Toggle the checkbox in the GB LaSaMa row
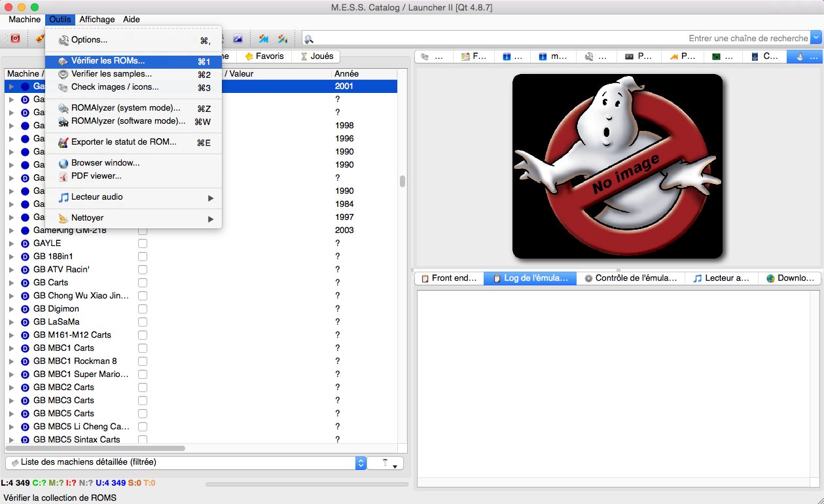Viewport: 824px width, 504px height. [x=143, y=322]
